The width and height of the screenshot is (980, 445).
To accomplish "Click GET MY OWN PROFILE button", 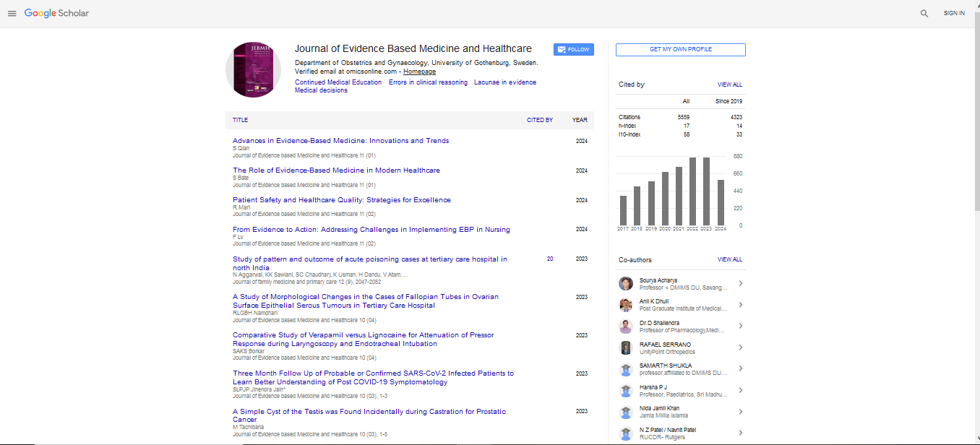I will coord(680,50).
